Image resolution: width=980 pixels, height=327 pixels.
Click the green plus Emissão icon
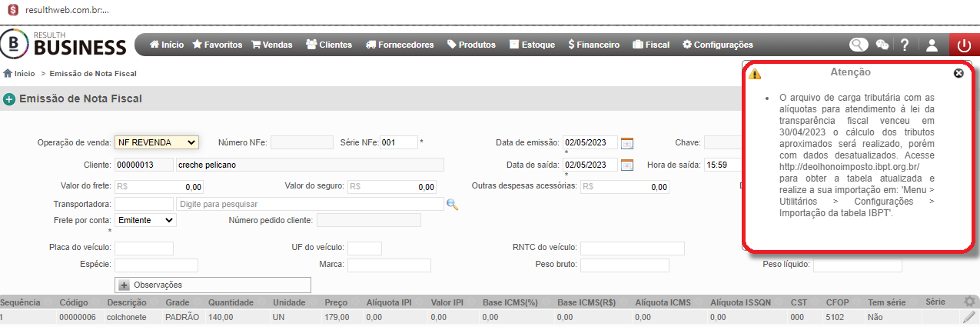tap(9, 99)
